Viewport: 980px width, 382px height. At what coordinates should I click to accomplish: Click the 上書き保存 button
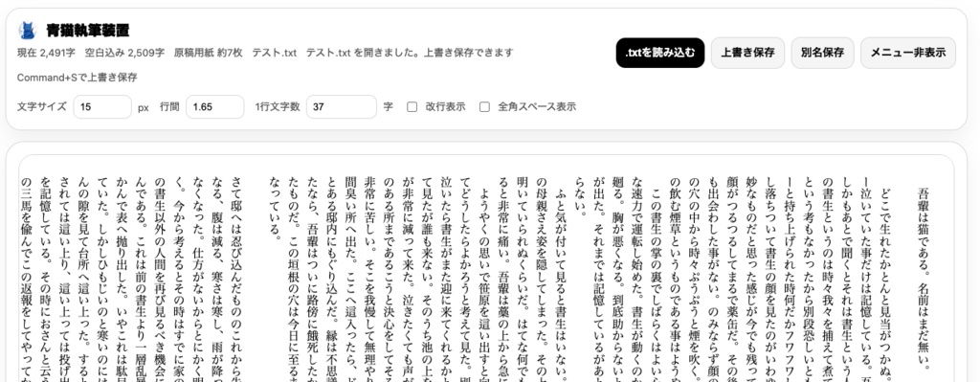[x=747, y=53]
